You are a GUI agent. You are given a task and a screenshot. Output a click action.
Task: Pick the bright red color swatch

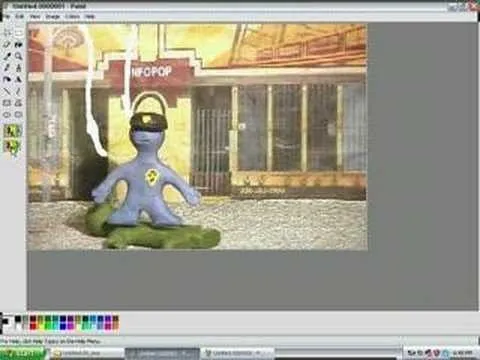pyautogui.click(x=33, y=326)
